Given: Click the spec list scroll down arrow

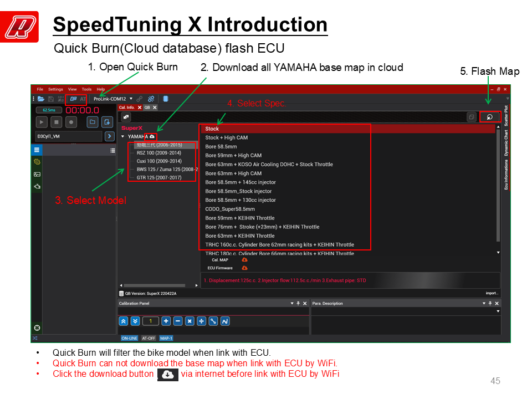Looking at the screenshot, I should pos(498,253).
